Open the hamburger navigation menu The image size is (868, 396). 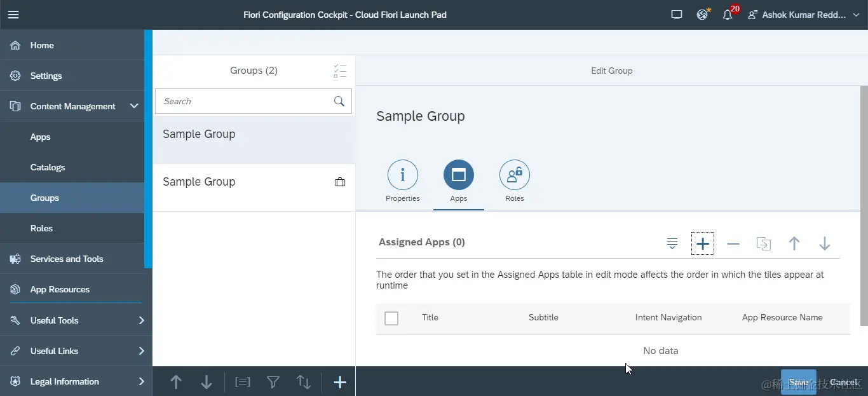(x=13, y=15)
